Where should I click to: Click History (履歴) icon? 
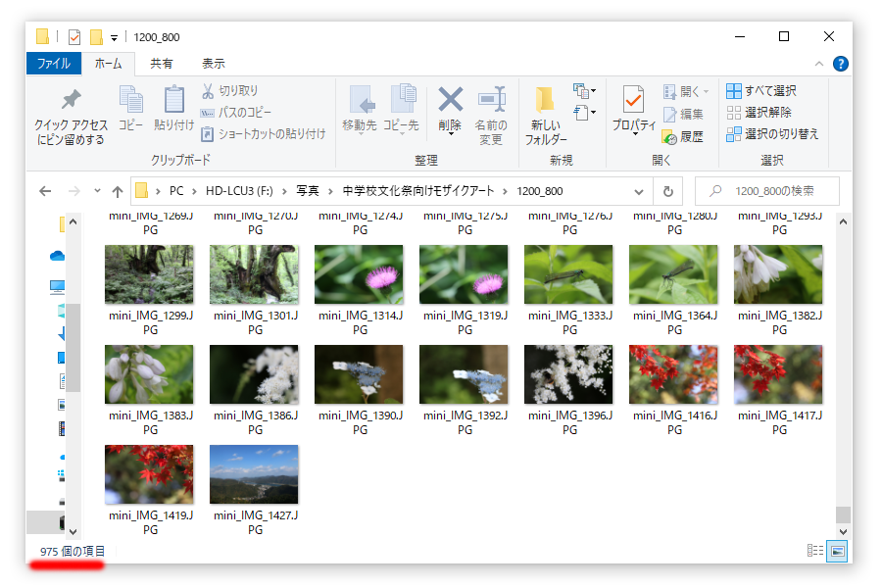(x=669, y=137)
